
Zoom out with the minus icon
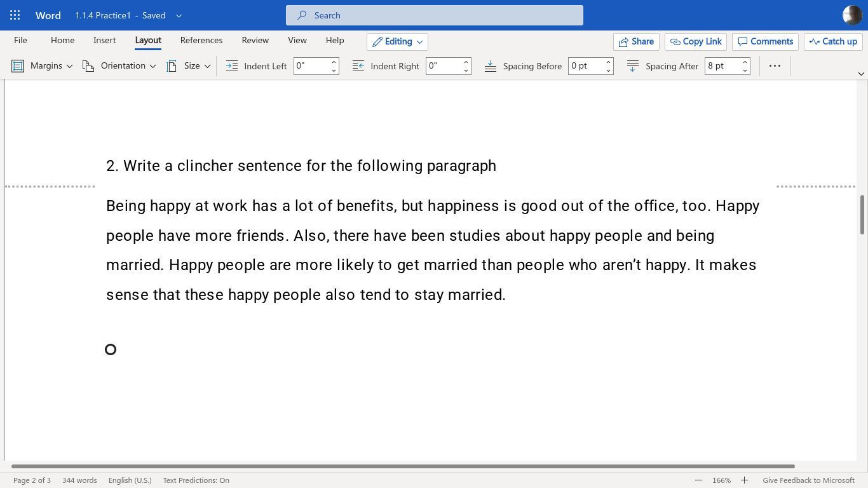[698, 480]
